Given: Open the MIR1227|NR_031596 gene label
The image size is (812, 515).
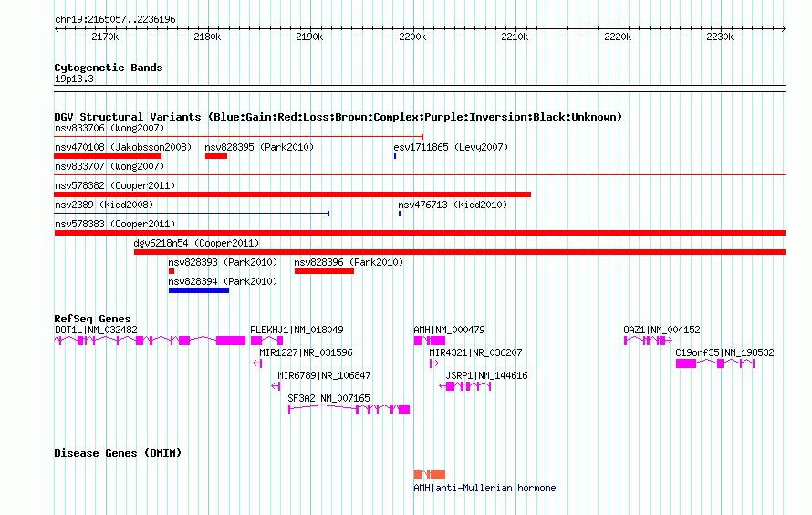Looking at the screenshot, I should (306, 352).
